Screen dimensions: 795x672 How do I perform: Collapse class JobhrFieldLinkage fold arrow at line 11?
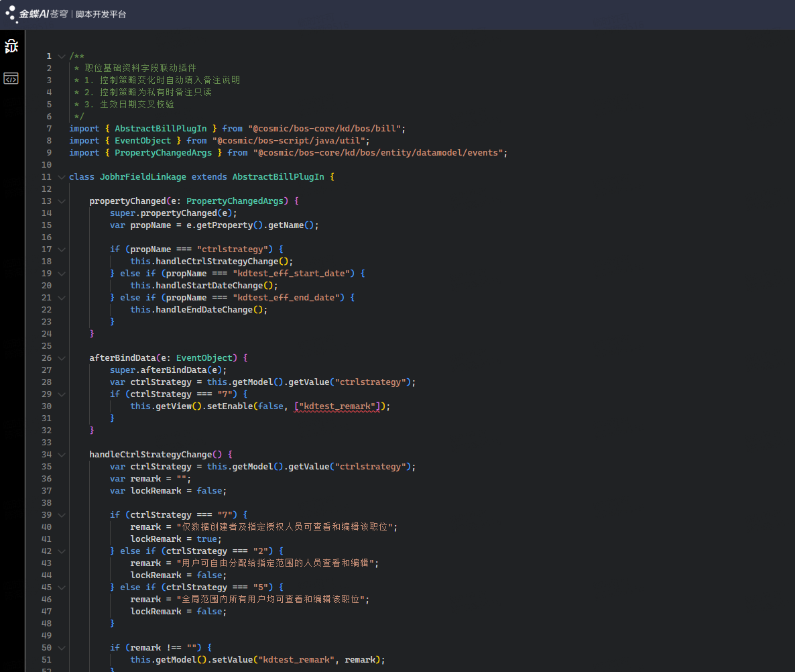(x=62, y=177)
